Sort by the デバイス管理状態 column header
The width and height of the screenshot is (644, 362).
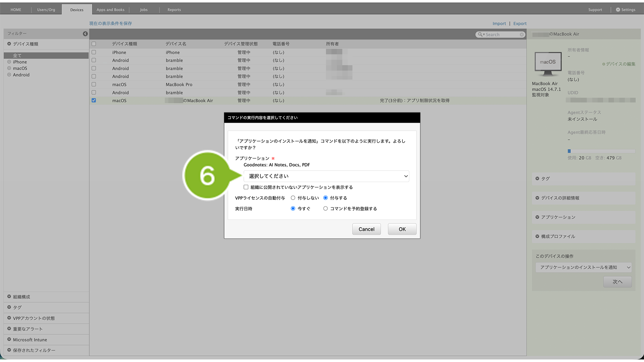[x=241, y=44]
